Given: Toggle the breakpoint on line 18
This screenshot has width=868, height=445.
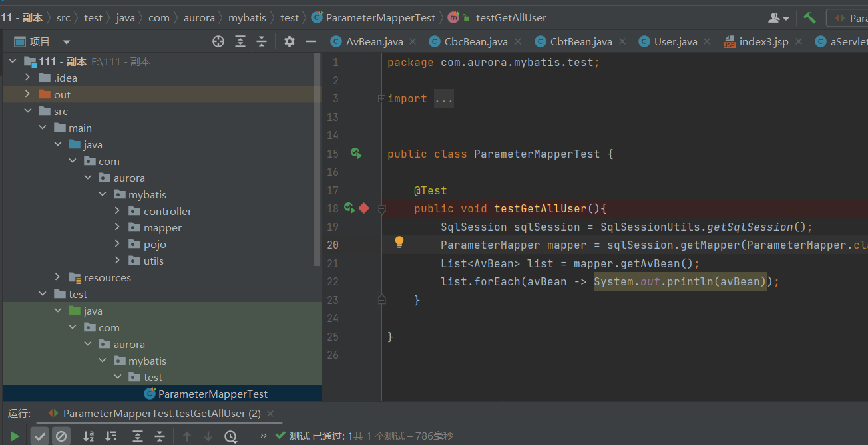Looking at the screenshot, I should [x=363, y=208].
